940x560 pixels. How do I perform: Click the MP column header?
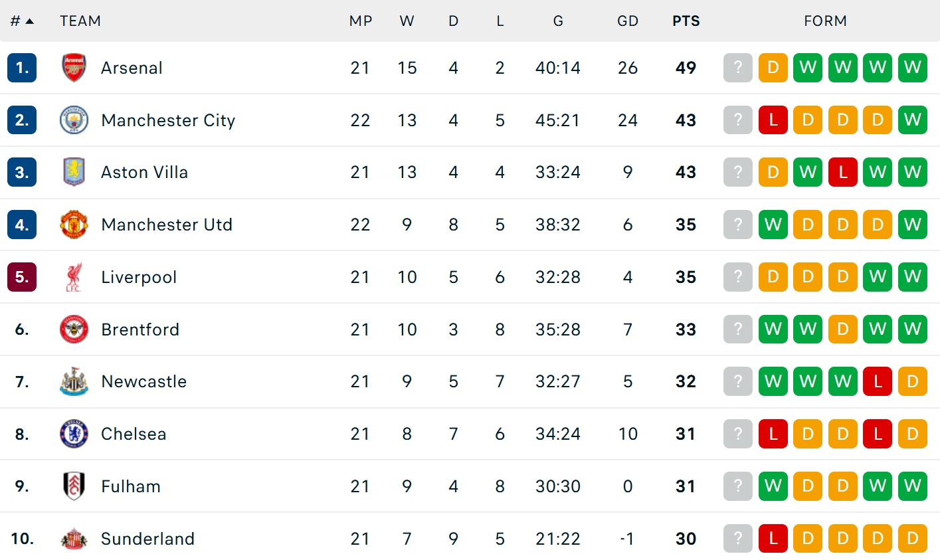(x=360, y=21)
